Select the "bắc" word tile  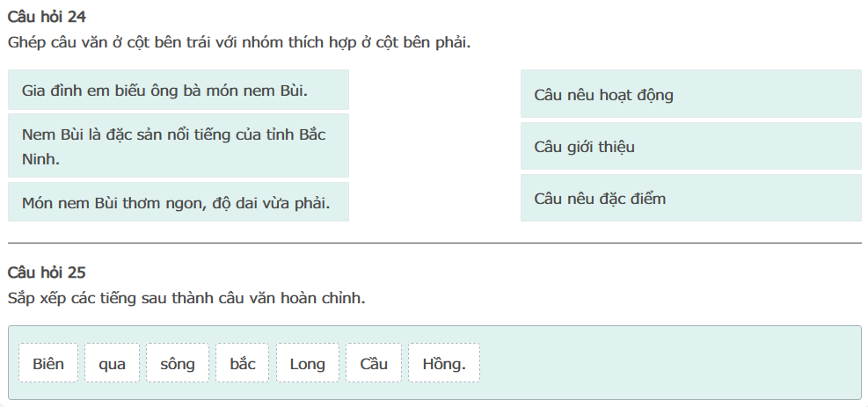click(x=242, y=363)
